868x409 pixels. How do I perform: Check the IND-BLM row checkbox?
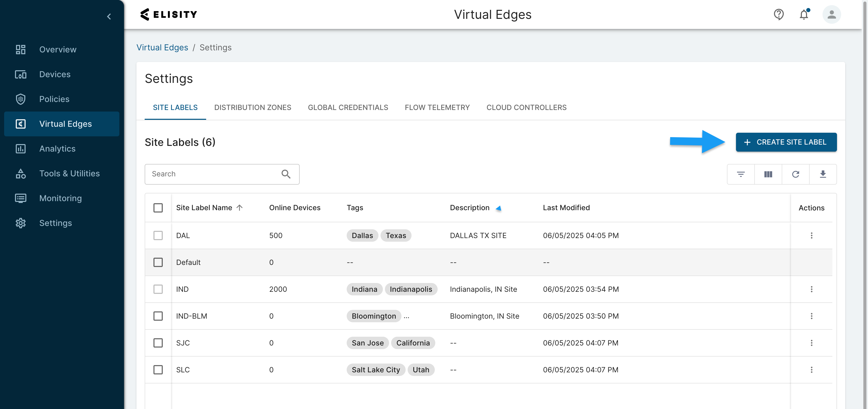(158, 316)
